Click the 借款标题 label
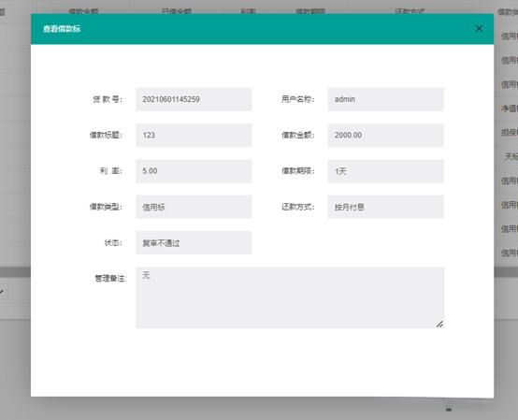The height and width of the screenshot is (420, 518). pyautogui.click(x=106, y=135)
